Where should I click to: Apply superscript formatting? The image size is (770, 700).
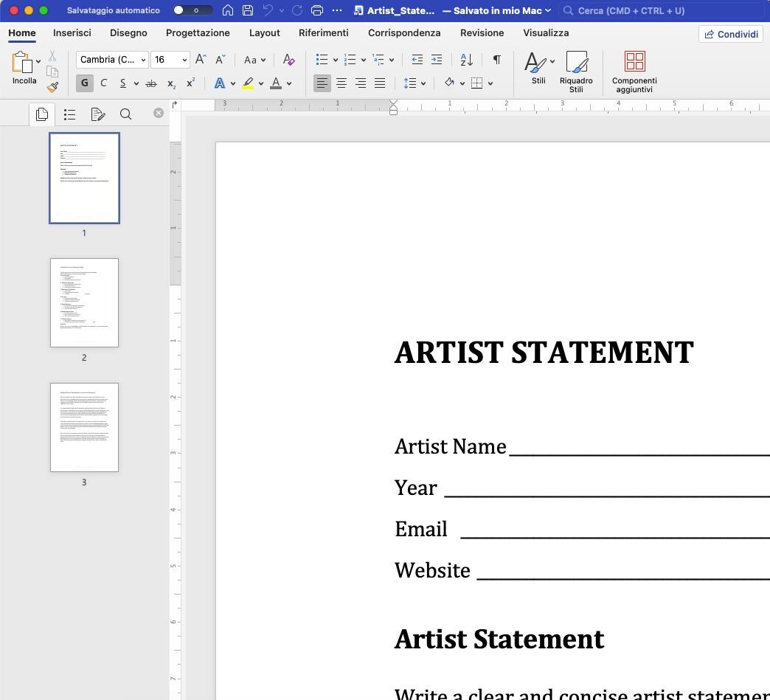(x=190, y=83)
